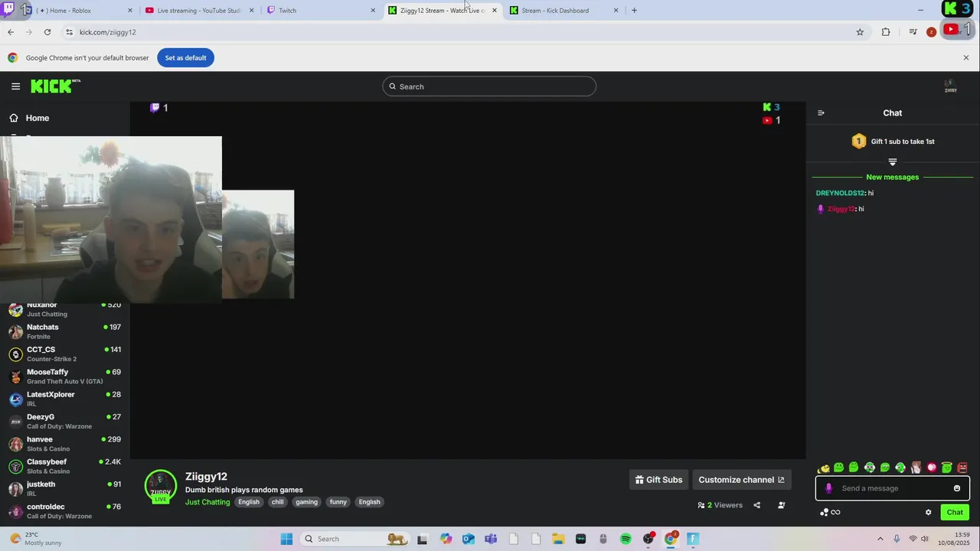Open MooseTaffy channel in sidebar
Image resolution: width=980 pixels, height=551 pixels.
tap(65, 376)
